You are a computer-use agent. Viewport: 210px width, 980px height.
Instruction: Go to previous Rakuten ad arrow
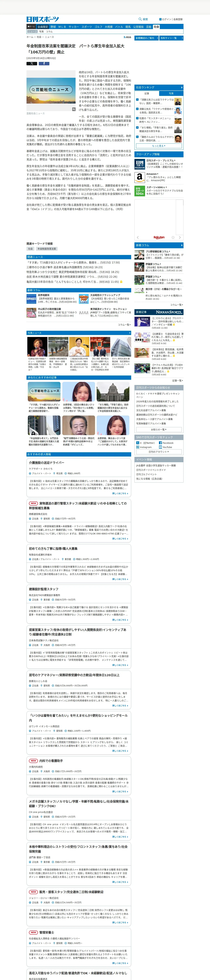138,237
